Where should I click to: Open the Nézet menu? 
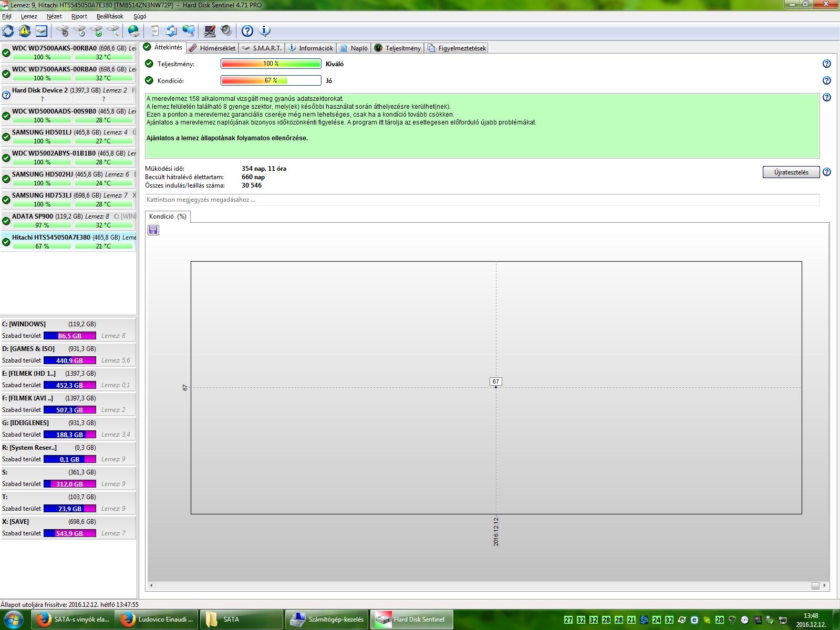(x=54, y=16)
